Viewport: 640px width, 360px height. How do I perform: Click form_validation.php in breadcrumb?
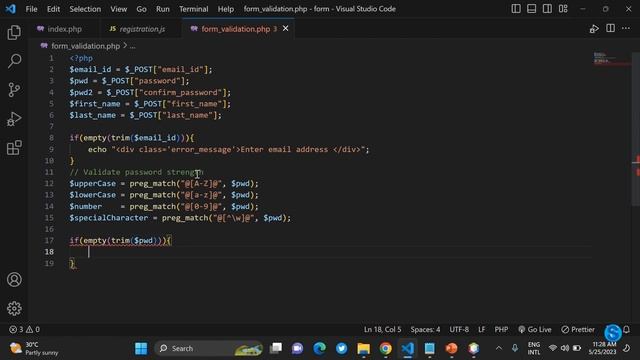pyautogui.click(x=85, y=46)
